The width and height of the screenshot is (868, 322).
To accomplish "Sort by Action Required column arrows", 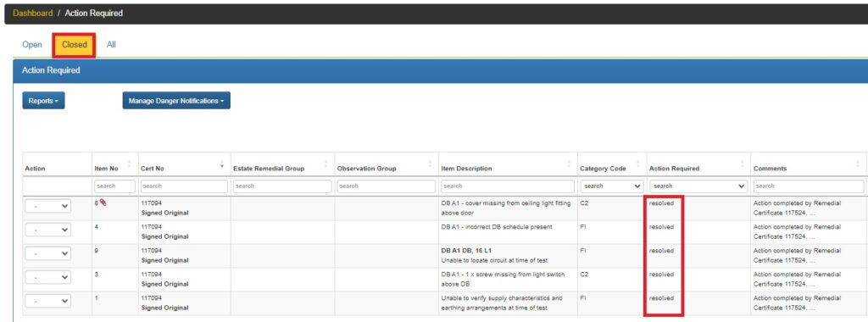I will (742, 164).
